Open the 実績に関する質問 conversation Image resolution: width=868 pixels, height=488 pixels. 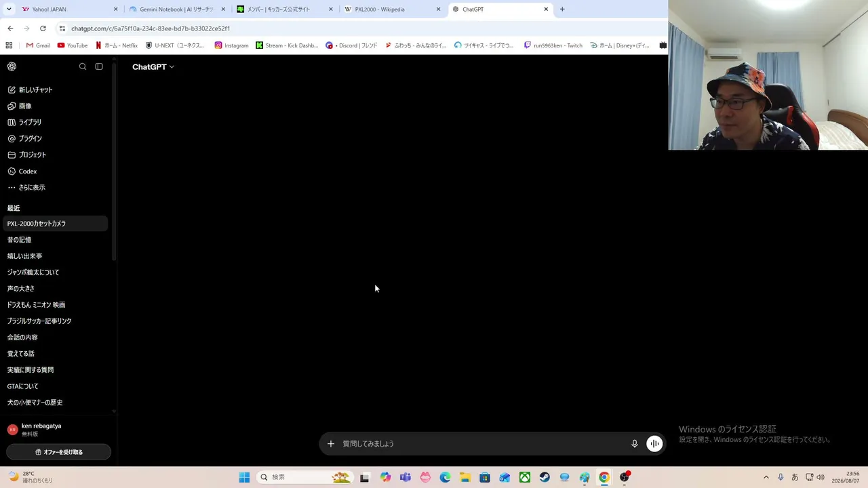[56, 370]
